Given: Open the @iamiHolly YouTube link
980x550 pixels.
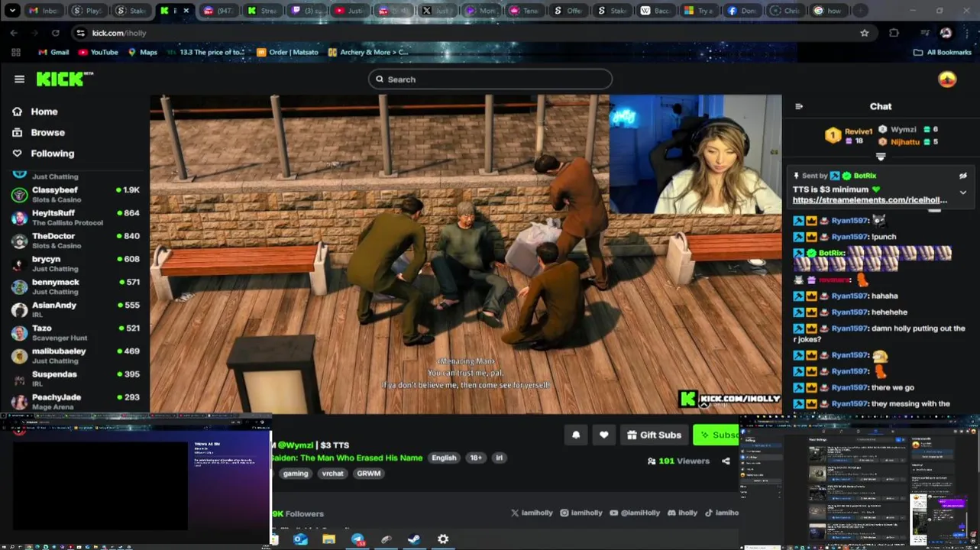Looking at the screenshot, I should (x=635, y=513).
